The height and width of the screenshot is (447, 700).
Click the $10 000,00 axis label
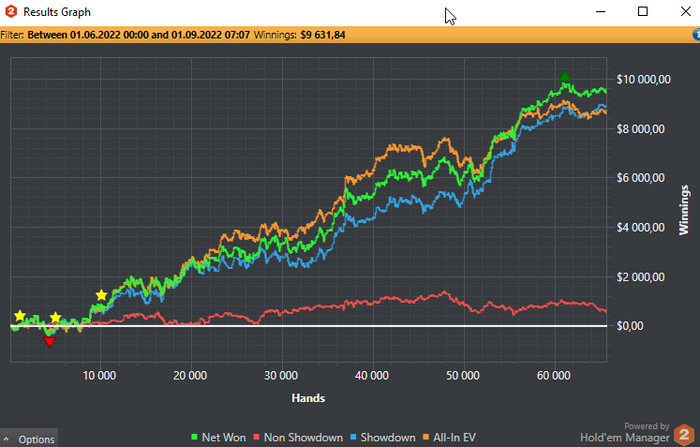[x=643, y=79]
